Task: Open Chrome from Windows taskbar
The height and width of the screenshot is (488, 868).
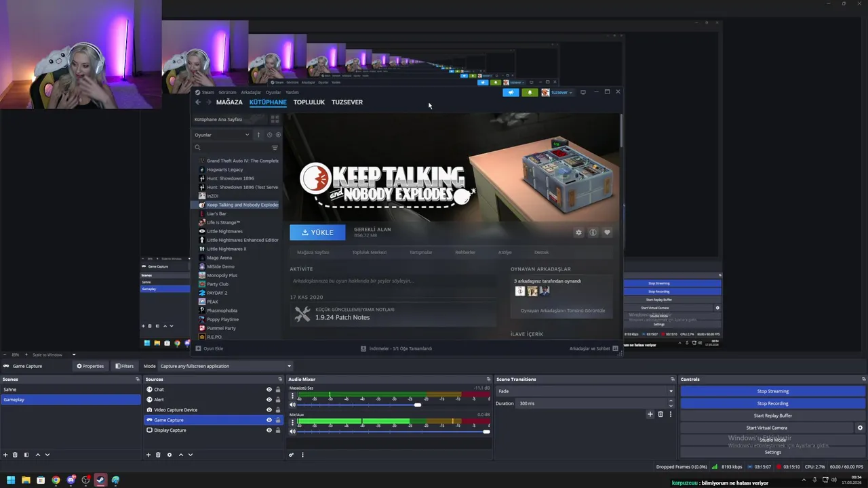Action: pyautogui.click(x=56, y=480)
